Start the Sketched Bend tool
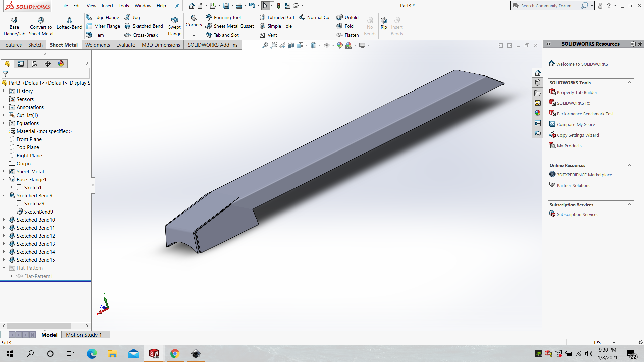This screenshot has height=362, width=644. 144,26
